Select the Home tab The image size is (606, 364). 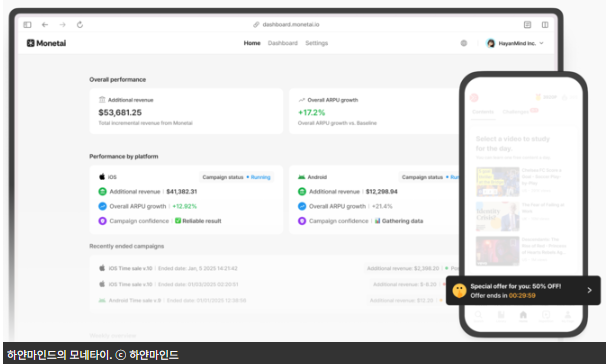[x=252, y=43]
